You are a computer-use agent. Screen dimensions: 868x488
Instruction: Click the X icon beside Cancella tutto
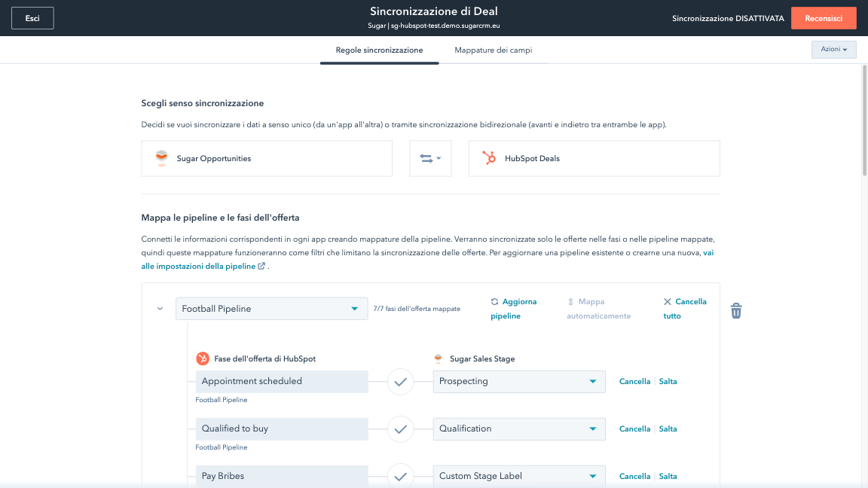[x=667, y=302]
